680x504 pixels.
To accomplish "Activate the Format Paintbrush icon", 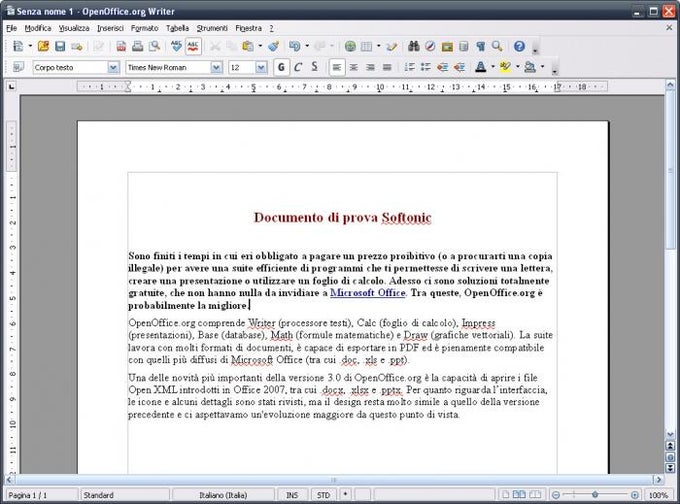I will [x=273, y=46].
